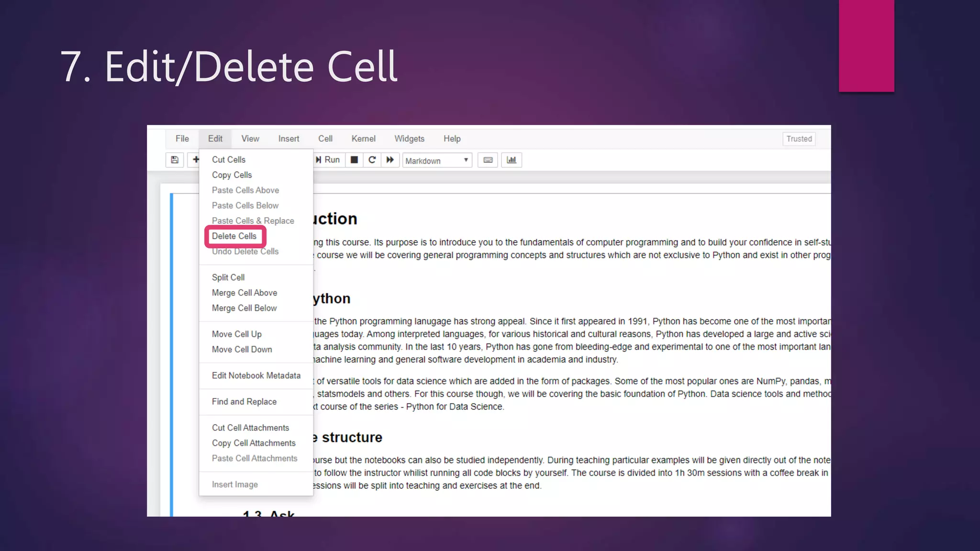Click the heading ending in 'structure'
Viewport: 980px width, 551px height.
click(348, 437)
